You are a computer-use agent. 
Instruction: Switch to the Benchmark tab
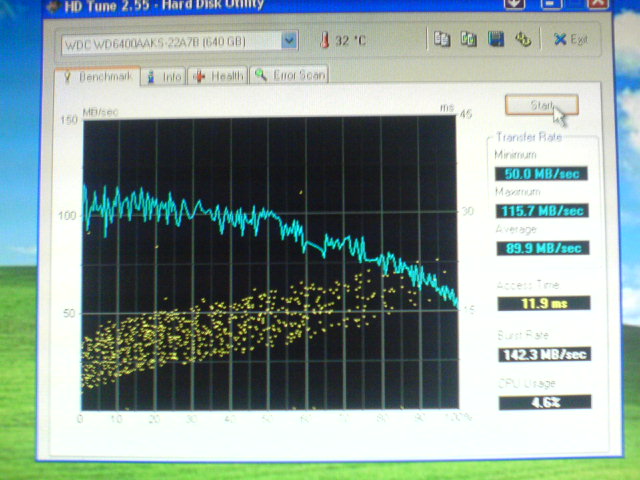pyautogui.click(x=98, y=76)
